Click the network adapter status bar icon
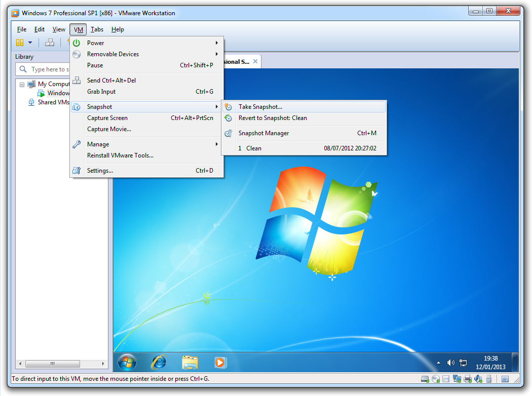The height and width of the screenshot is (396, 532). [457, 379]
